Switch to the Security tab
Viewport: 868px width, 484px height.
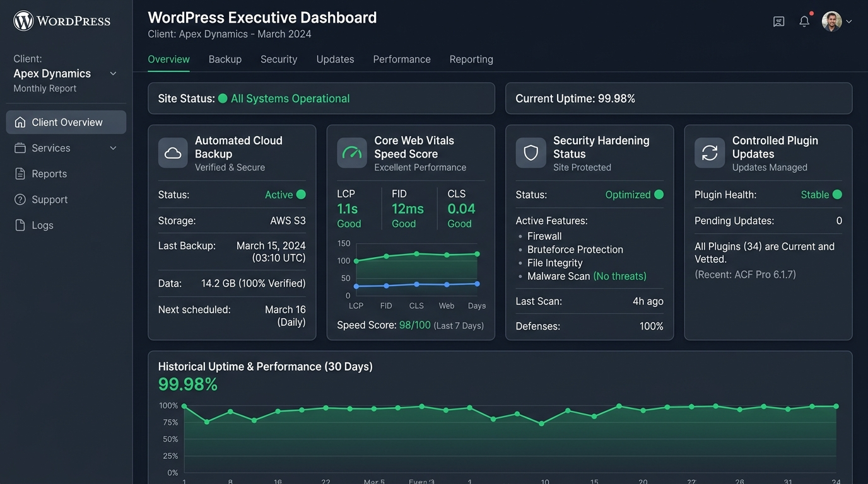tap(279, 59)
